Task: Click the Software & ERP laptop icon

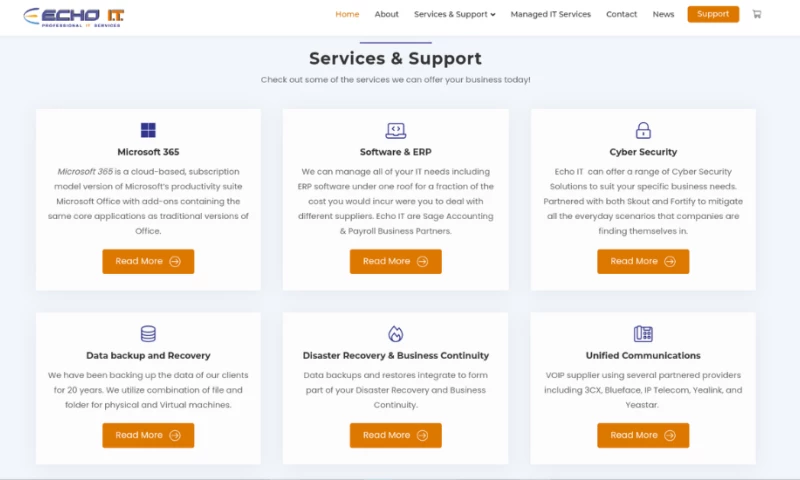Action: (395, 130)
